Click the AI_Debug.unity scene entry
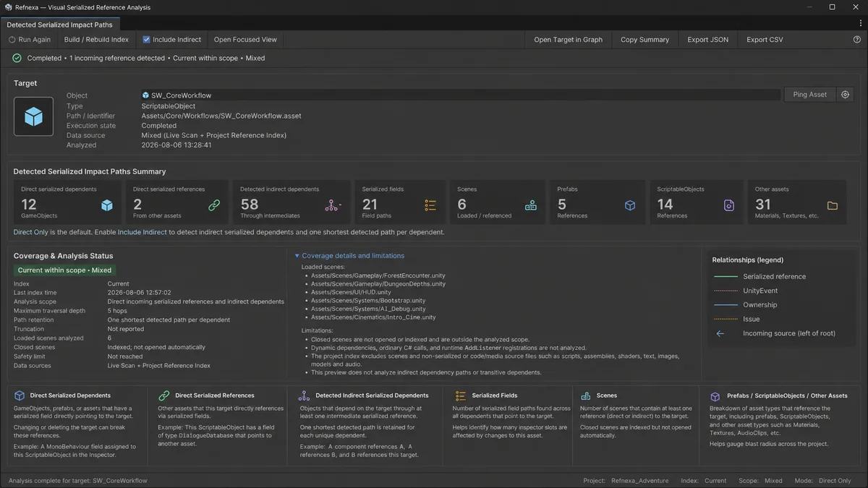This screenshot has height=488, width=868. (x=368, y=309)
